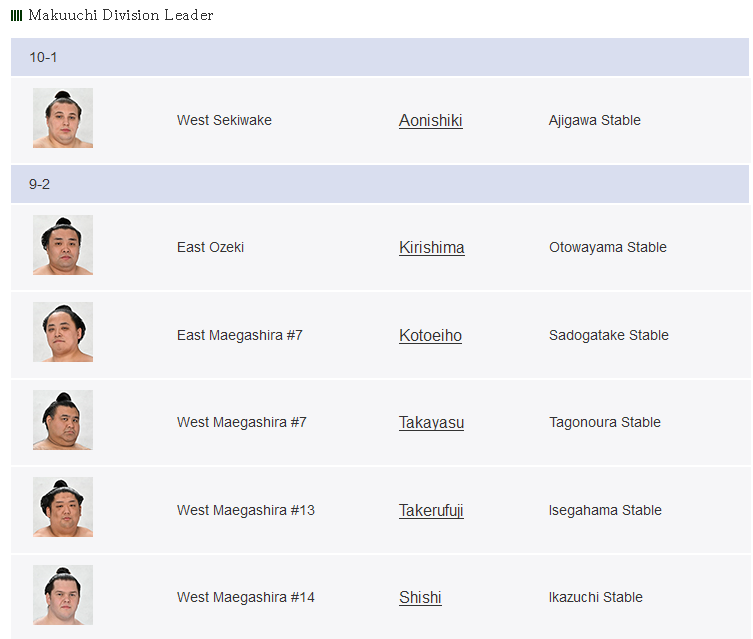Viewport: 753px width, 639px height.
Task: Click the Makuuchi Division Leader heading
Action: [x=121, y=15]
